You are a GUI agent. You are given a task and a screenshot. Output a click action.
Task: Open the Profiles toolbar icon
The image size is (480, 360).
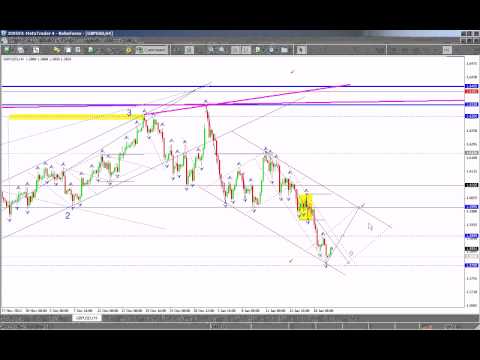pos(21,50)
